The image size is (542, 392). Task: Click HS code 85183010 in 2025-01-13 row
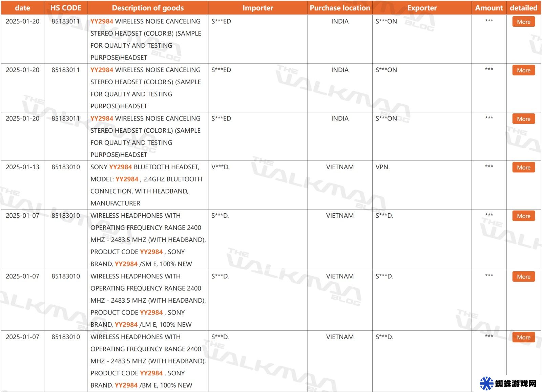coord(66,167)
